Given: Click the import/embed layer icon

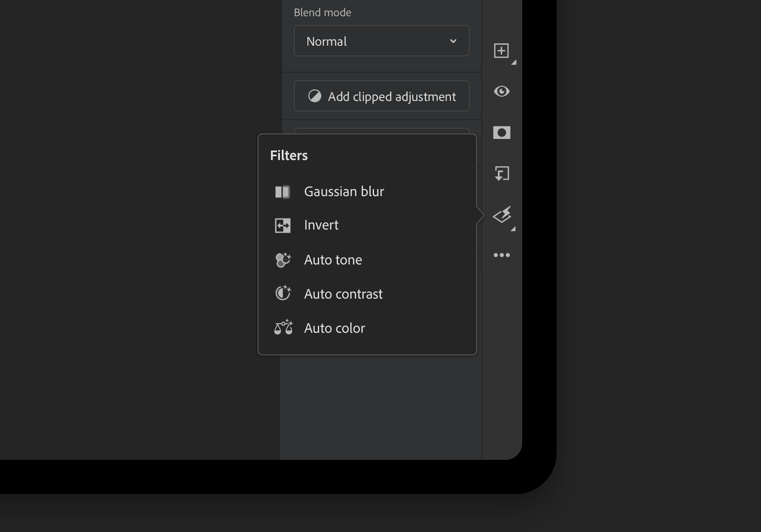Looking at the screenshot, I should pos(501,173).
